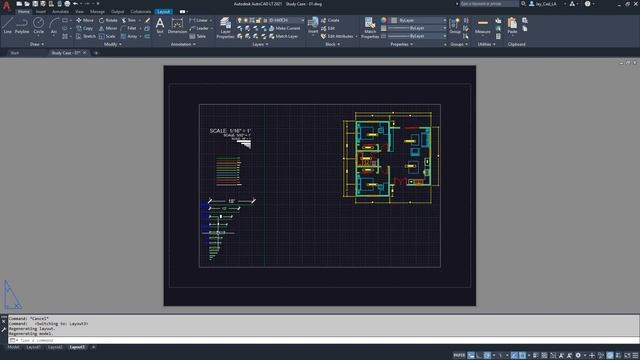This screenshot has height=360, width=640.
Task: Click the Paste icon
Action: tap(512, 25)
